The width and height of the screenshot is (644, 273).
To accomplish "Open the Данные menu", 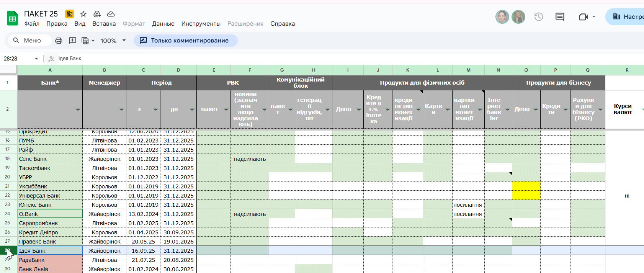I will click(x=163, y=24).
